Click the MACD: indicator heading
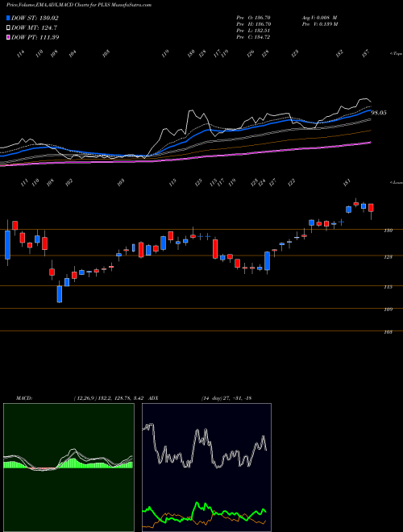Screen dimensions: 403x532 tap(24, 398)
